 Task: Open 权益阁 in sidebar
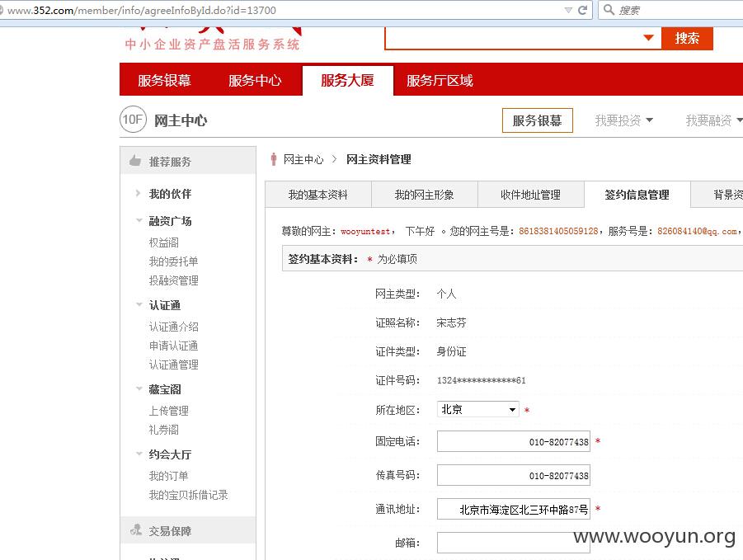(x=164, y=242)
